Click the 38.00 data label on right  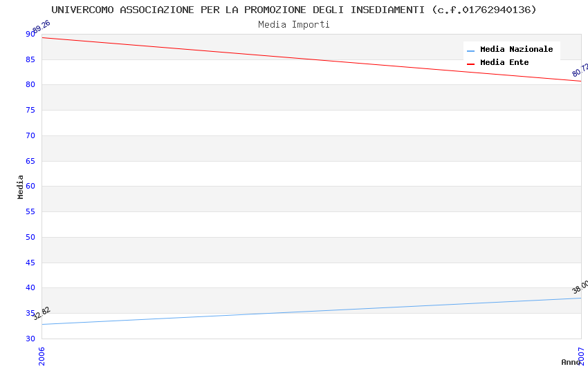coord(580,287)
